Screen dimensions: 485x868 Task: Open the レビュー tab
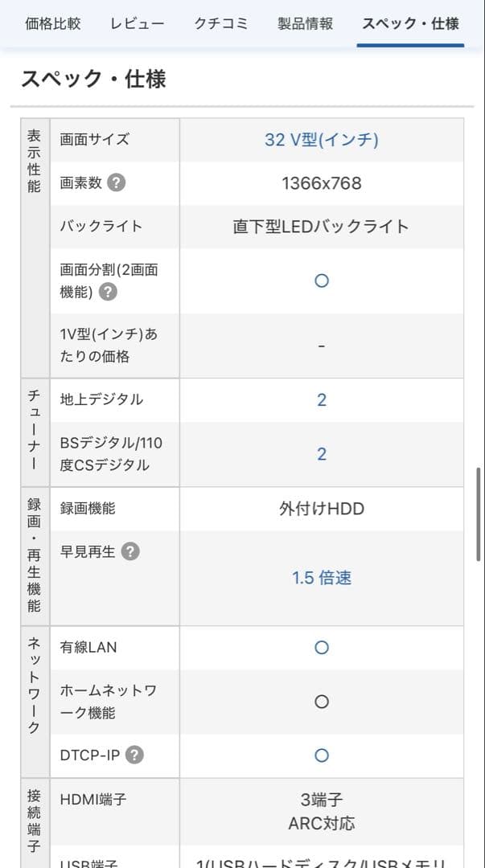coord(138,23)
